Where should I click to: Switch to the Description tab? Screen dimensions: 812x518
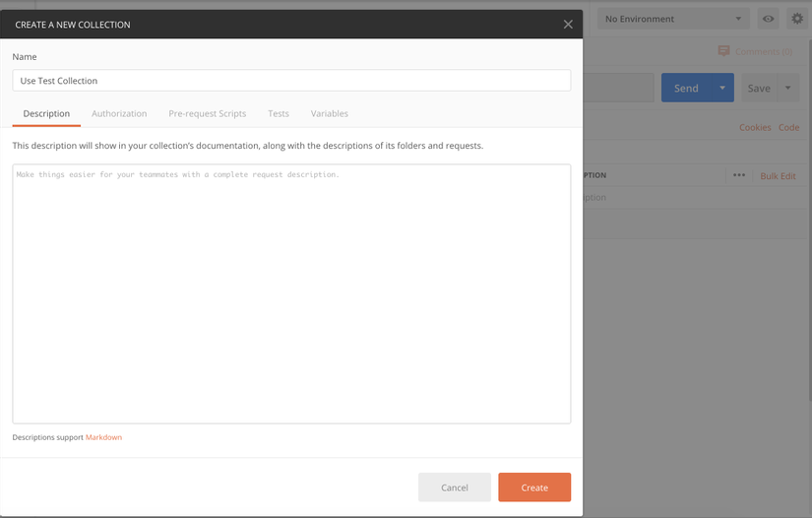coord(46,114)
